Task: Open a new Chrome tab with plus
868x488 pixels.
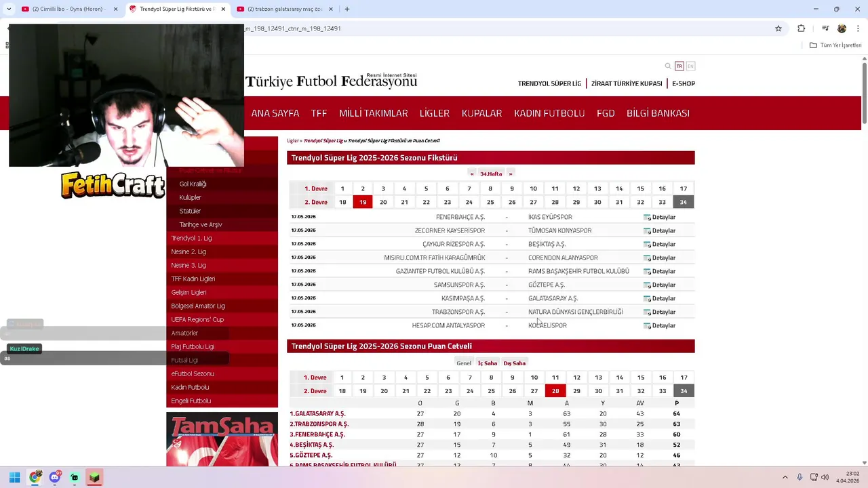Action: point(347,9)
